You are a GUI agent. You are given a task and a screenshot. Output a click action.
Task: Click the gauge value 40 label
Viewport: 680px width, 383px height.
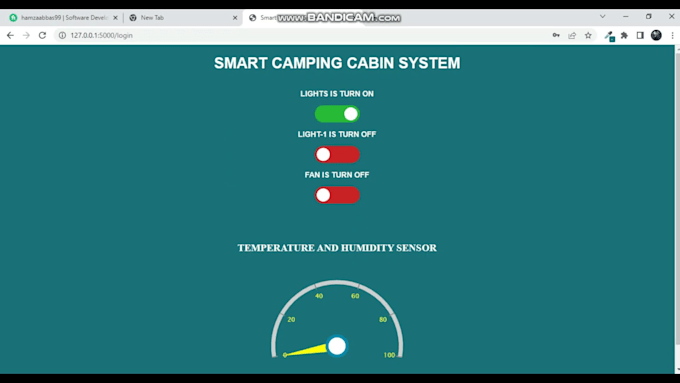[319, 296]
